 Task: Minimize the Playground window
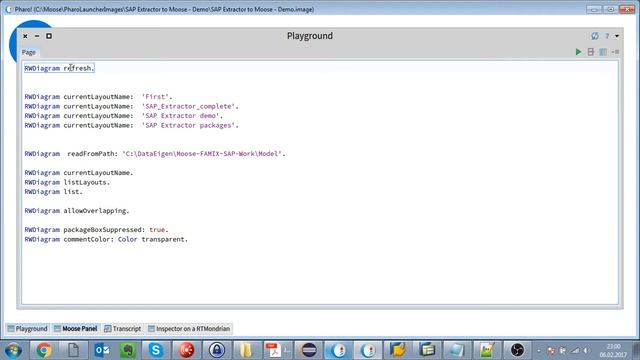pyautogui.click(x=37, y=36)
